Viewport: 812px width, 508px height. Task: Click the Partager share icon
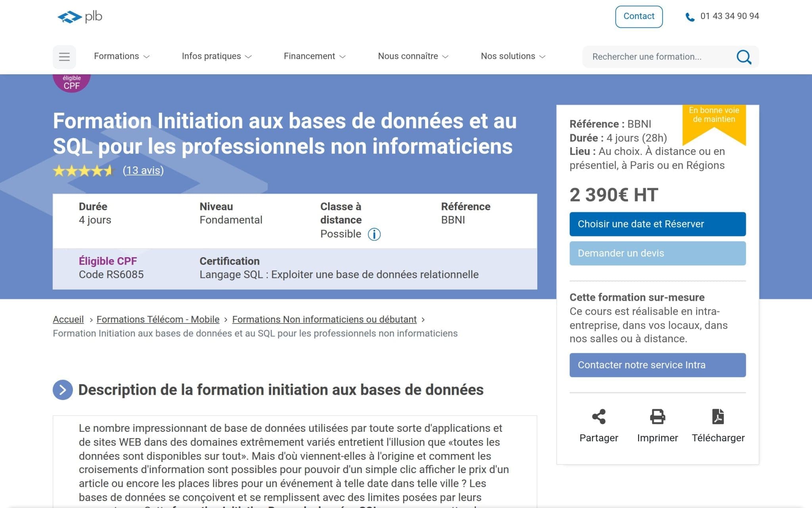point(599,417)
